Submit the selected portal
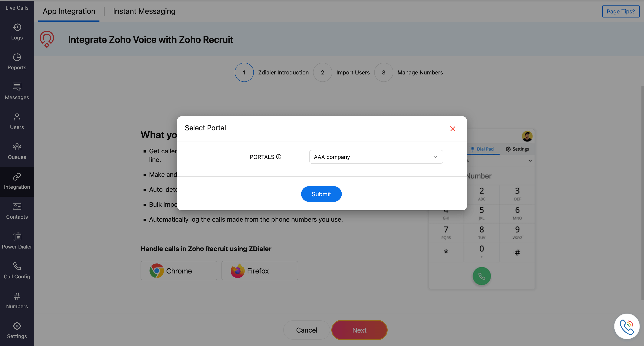This screenshot has width=644, height=346. coord(321,194)
